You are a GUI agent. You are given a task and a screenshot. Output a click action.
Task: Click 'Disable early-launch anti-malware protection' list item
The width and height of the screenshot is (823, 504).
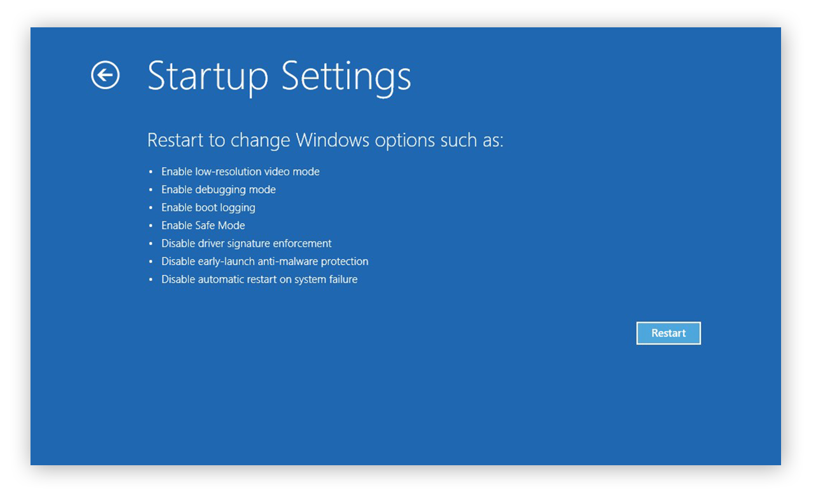click(265, 261)
